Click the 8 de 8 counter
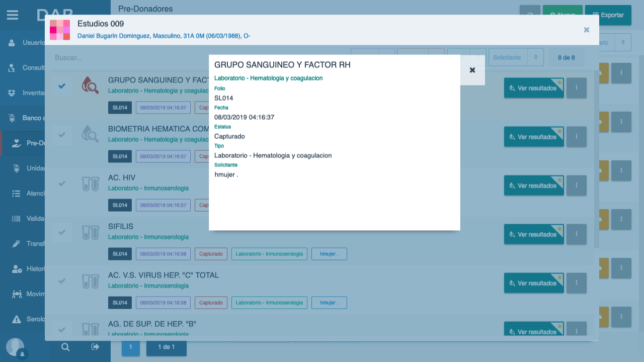Screen dimensions: 644x362 567,57
